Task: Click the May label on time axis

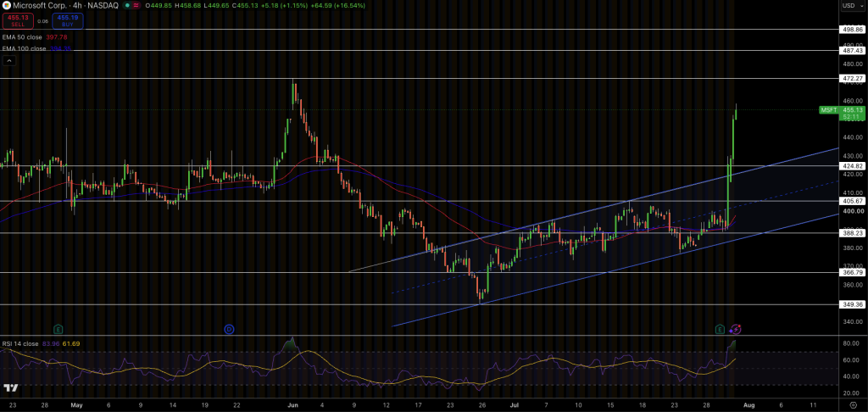Action: [76, 405]
